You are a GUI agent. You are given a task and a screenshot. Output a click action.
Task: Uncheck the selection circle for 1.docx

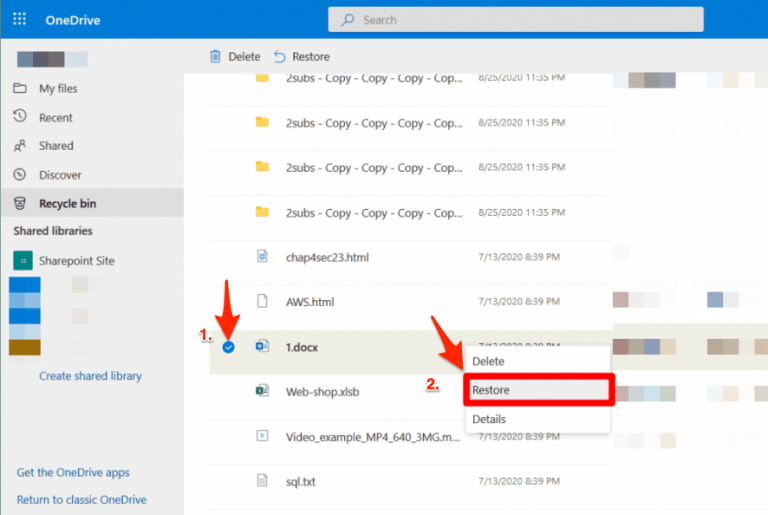coord(228,347)
